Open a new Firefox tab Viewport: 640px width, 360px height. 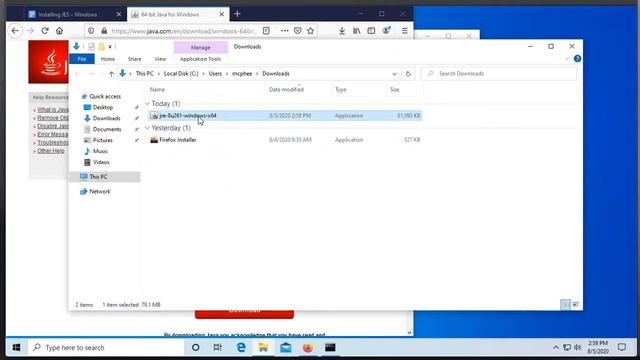pos(237,14)
